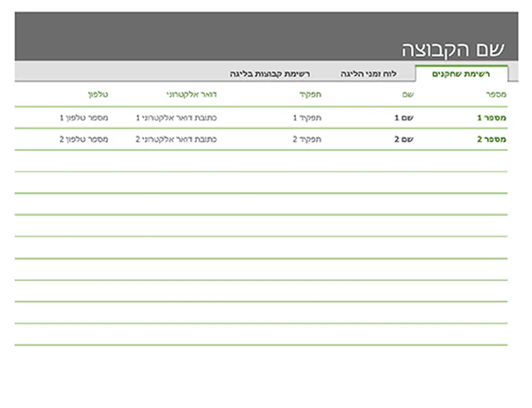Screen dimensions: 532x408
Task: Click the שם column header
Action: point(408,94)
